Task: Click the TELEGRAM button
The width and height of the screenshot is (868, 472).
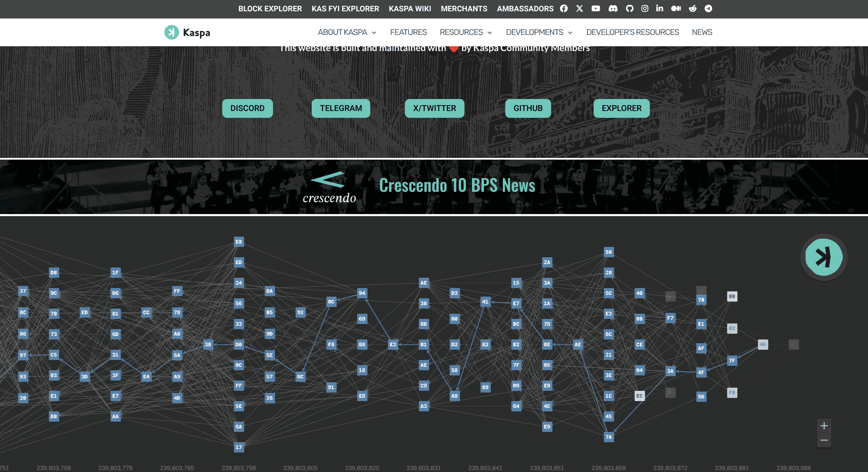Action: (341, 108)
